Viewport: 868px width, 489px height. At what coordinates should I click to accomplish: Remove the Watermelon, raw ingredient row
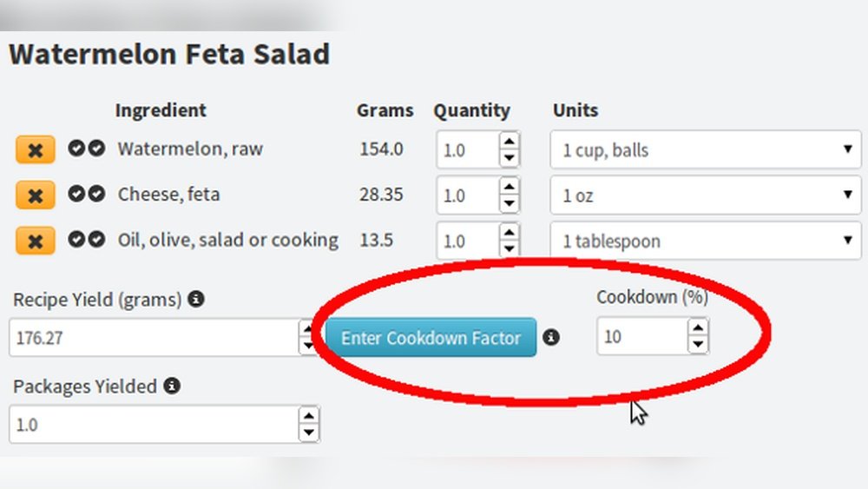pos(35,149)
